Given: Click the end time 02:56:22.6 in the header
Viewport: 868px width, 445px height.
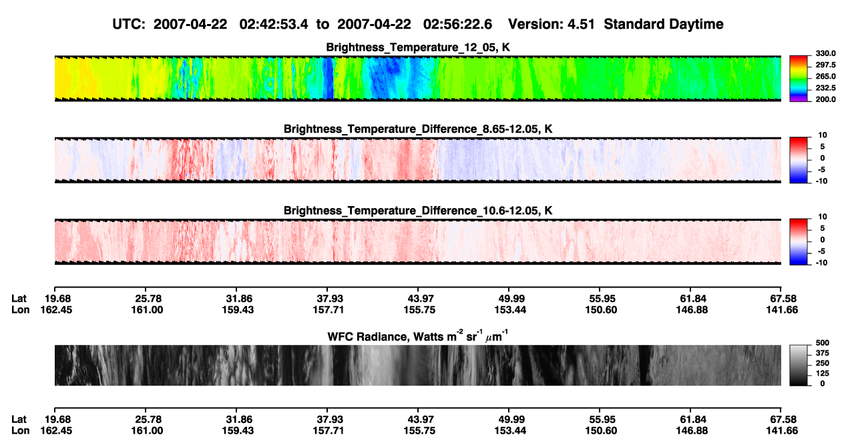Looking at the screenshot, I should point(458,25).
